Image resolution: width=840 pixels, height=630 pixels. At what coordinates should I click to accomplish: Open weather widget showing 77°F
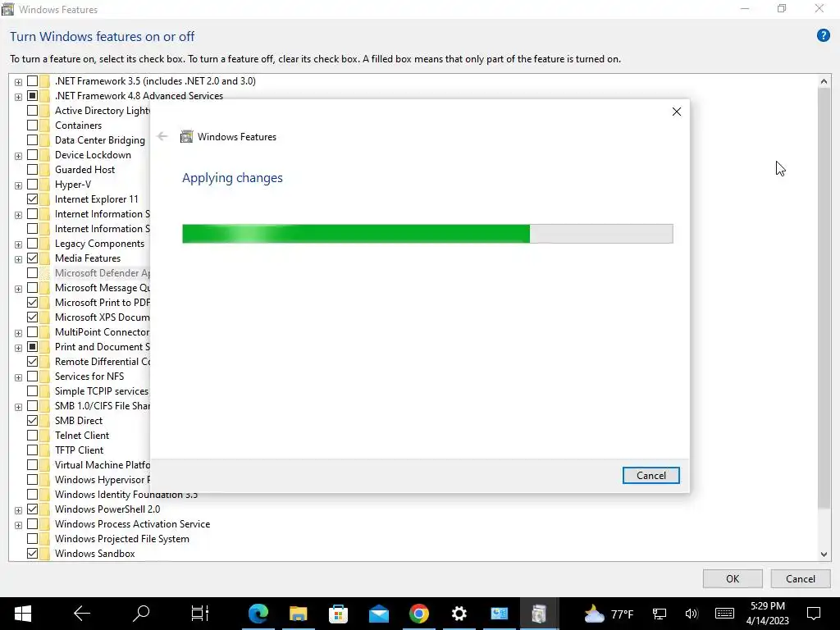(x=609, y=614)
